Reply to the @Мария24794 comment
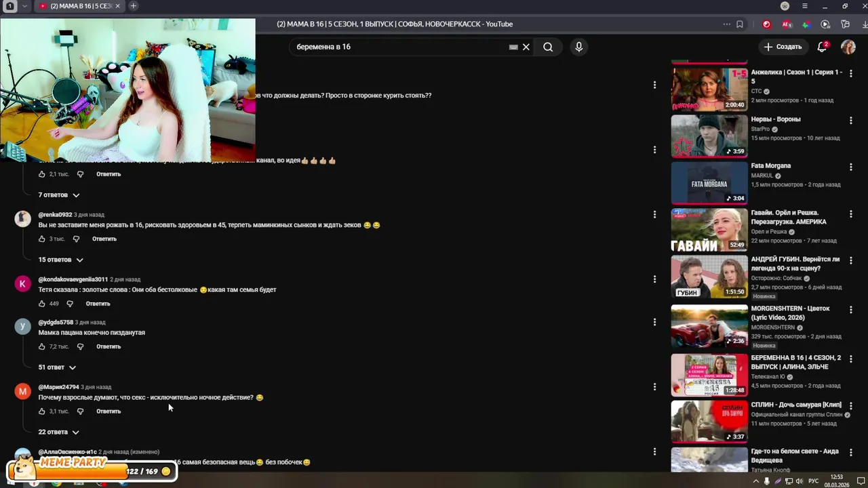Screen dimensions: 868x488 [x=108, y=411]
